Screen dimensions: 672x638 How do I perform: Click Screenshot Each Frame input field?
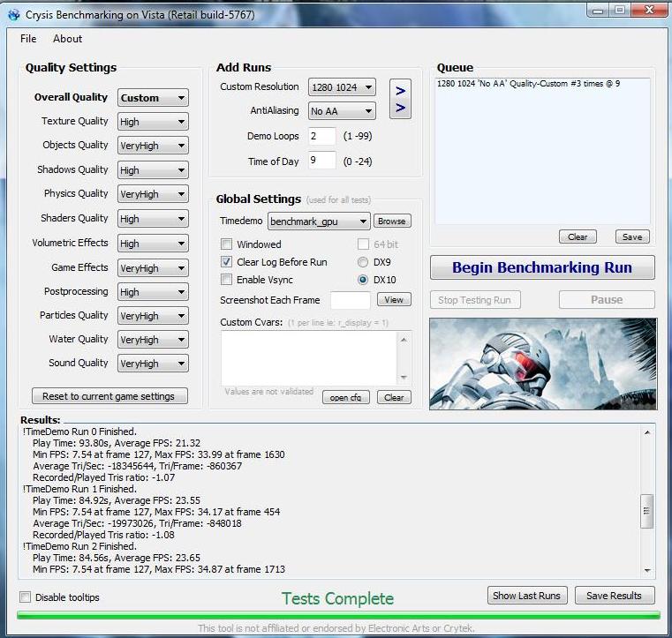click(x=351, y=300)
